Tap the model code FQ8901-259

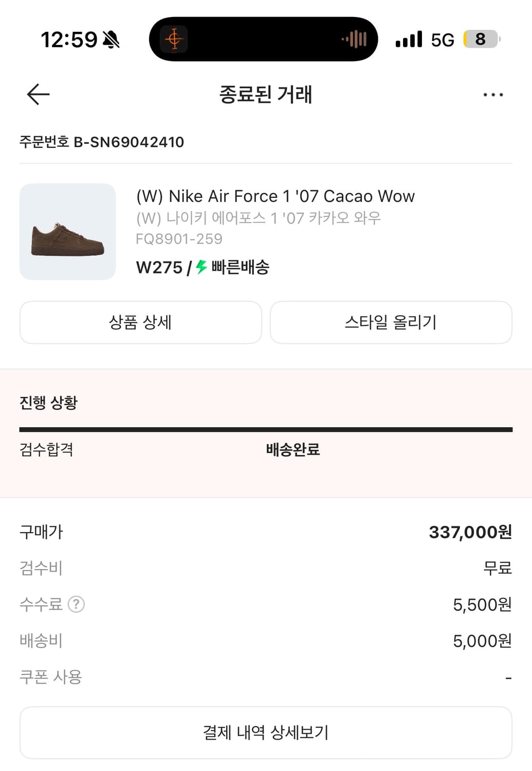(179, 239)
